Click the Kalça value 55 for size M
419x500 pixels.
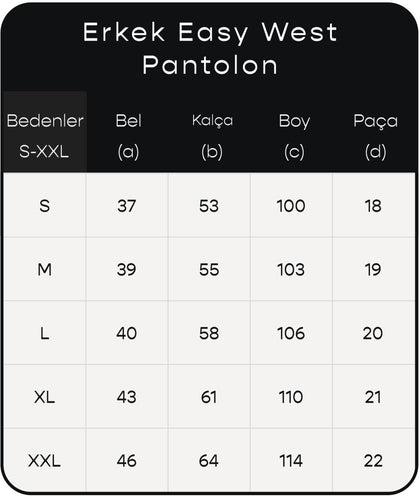click(209, 269)
